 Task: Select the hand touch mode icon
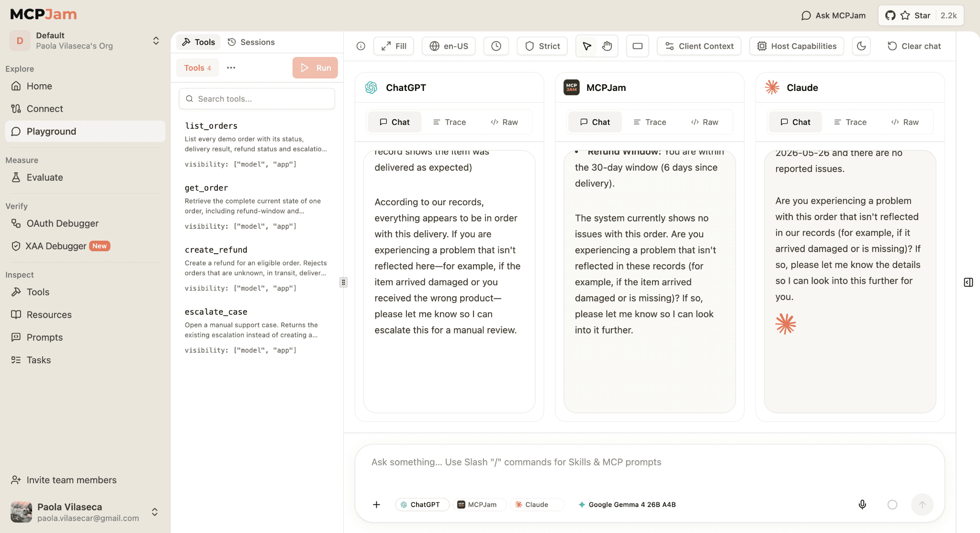(x=607, y=46)
